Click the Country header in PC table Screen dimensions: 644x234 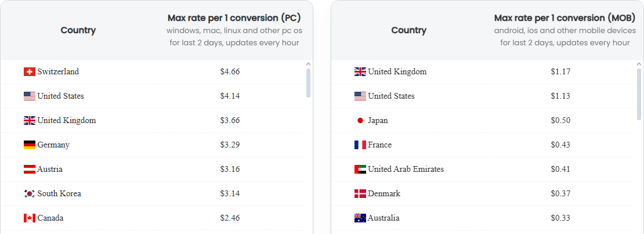(78, 30)
